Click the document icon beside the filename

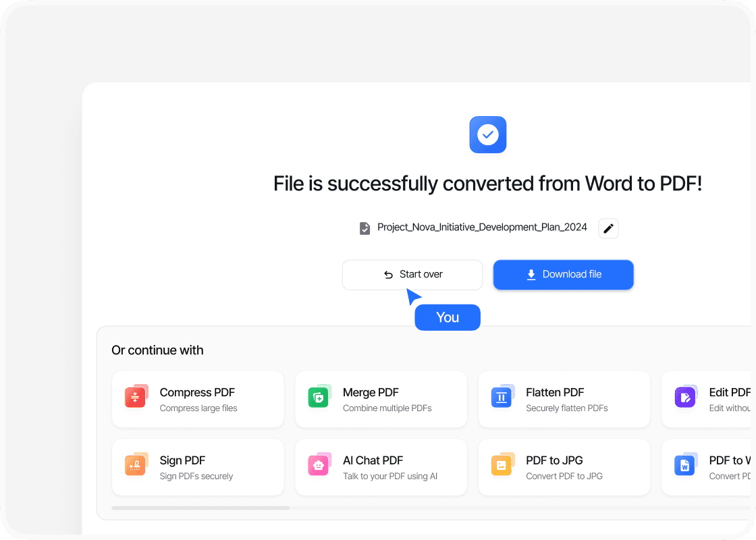coord(364,228)
